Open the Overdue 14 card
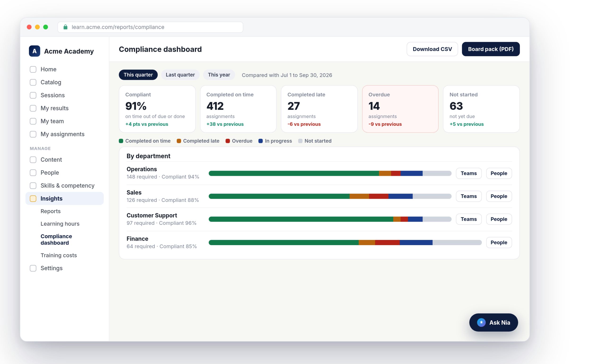This screenshot has width=605, height=364. [x=400, y=109]
